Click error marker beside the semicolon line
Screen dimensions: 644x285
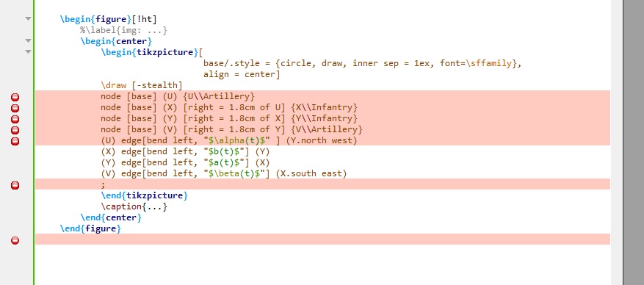(x=15, y=185)
